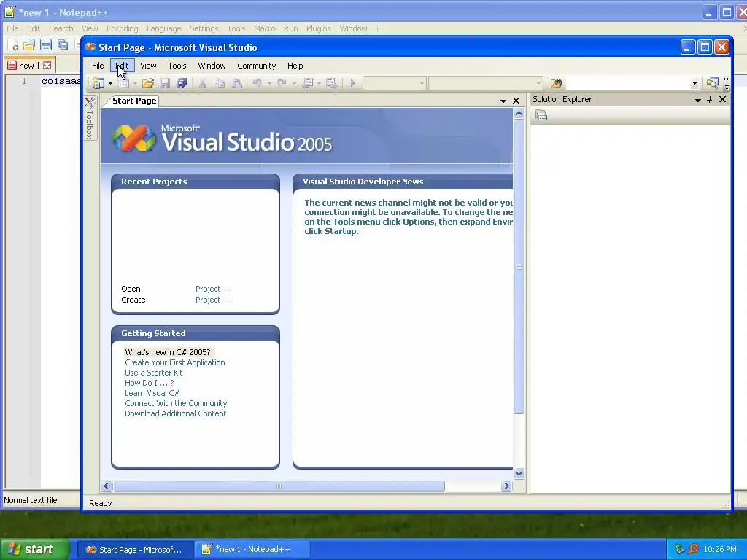
Task: Close the Start Page document
Action: [516, 101]
